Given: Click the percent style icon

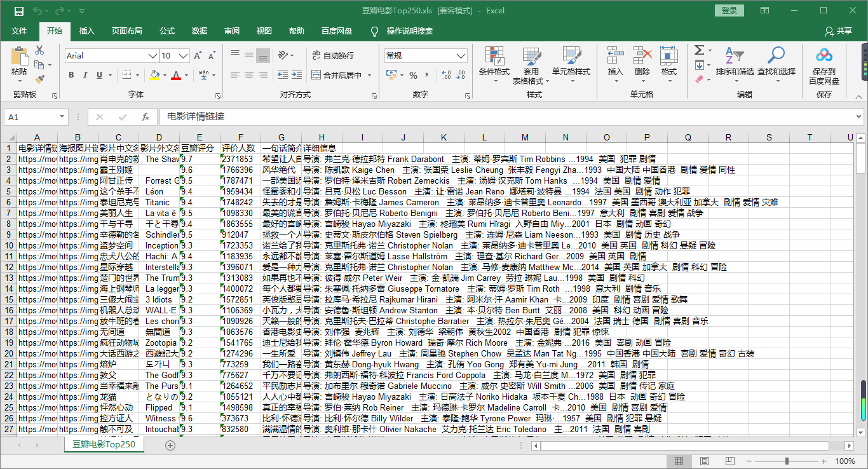Looking at the screenshot, I should [413, 75].
